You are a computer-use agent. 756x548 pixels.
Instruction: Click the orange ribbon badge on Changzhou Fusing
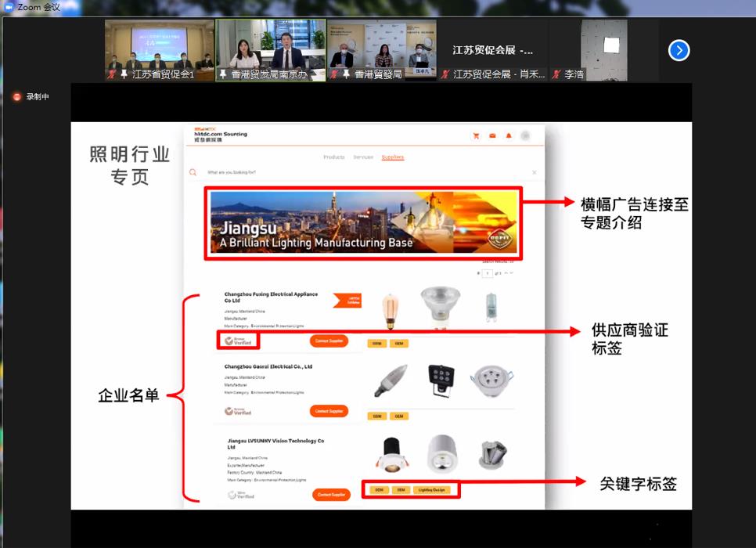(347, 301)
